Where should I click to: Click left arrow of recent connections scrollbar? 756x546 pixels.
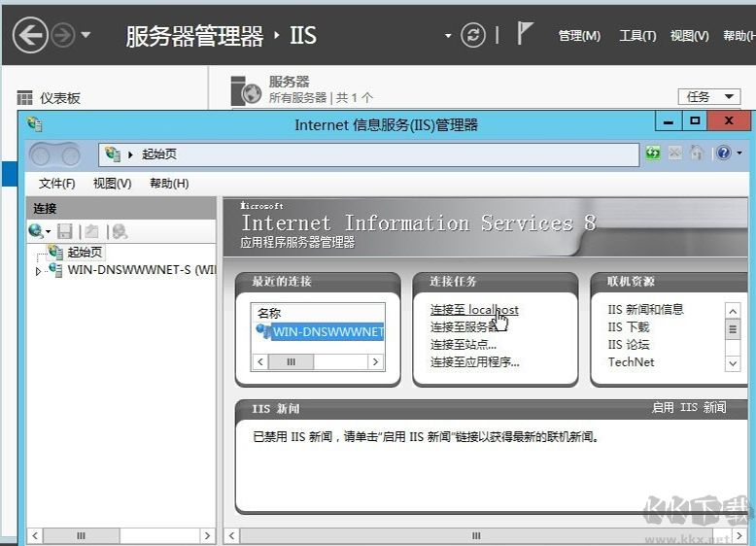point(260,362)
